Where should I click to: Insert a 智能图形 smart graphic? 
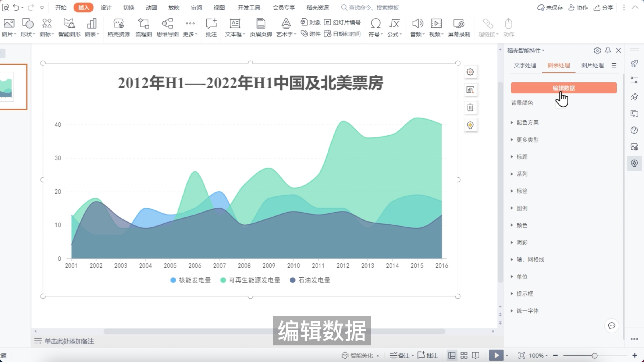pyautogui.click(x=69, y=27)
